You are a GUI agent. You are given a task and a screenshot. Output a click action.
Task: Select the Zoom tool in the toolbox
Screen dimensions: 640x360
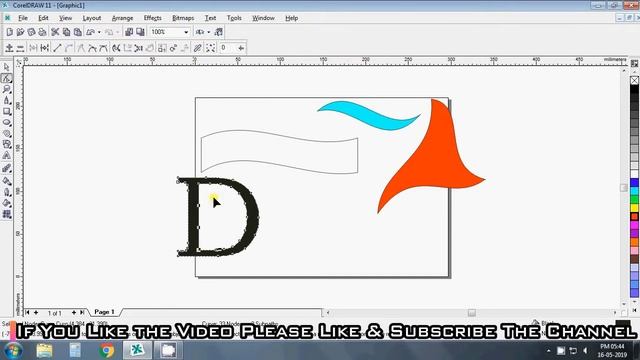click(7, 89)
